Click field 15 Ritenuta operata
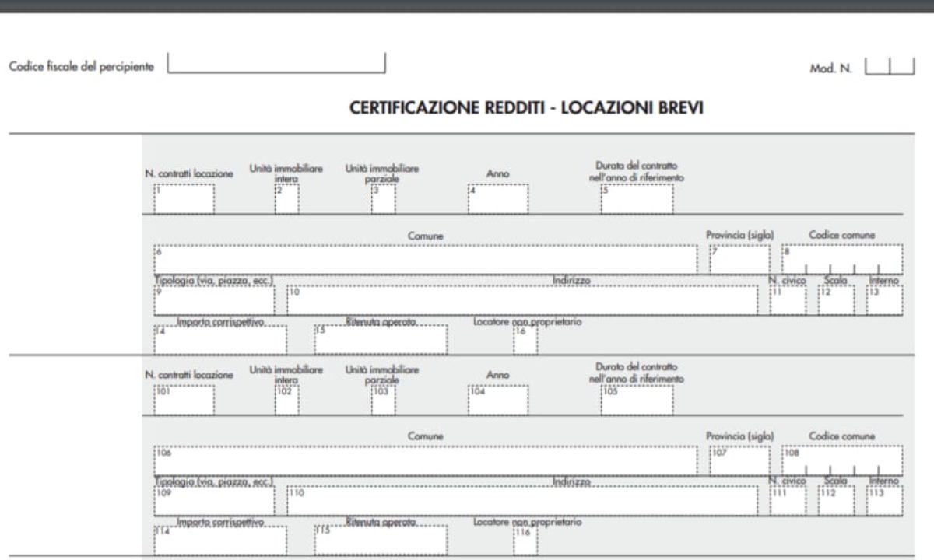 coord(381,339)
